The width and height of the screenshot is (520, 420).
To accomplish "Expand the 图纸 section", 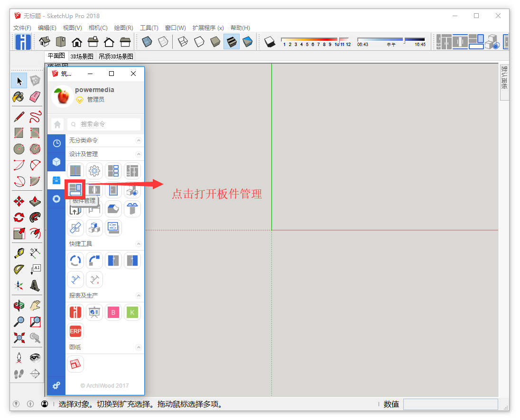I will coord(138,347).
